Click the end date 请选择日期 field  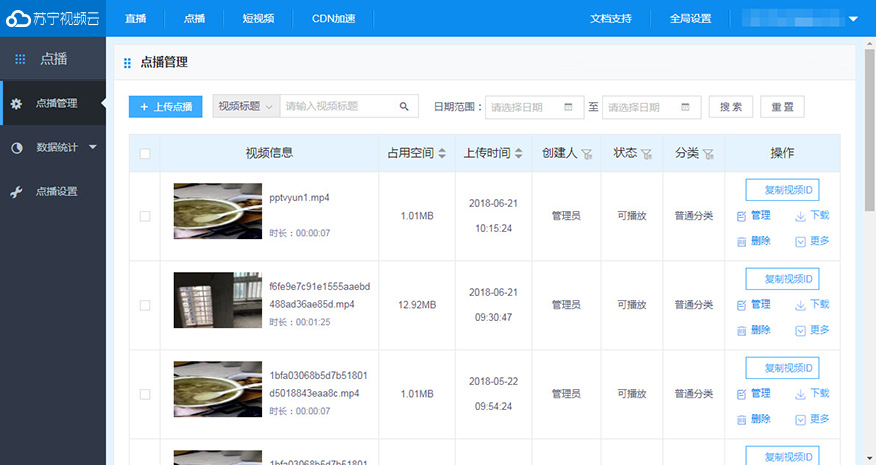pyautogui.click(x=651, y=107)
